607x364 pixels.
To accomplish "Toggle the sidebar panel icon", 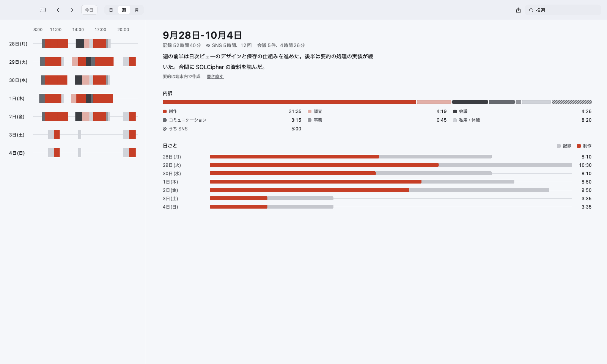I will click(x=43, y=10).
